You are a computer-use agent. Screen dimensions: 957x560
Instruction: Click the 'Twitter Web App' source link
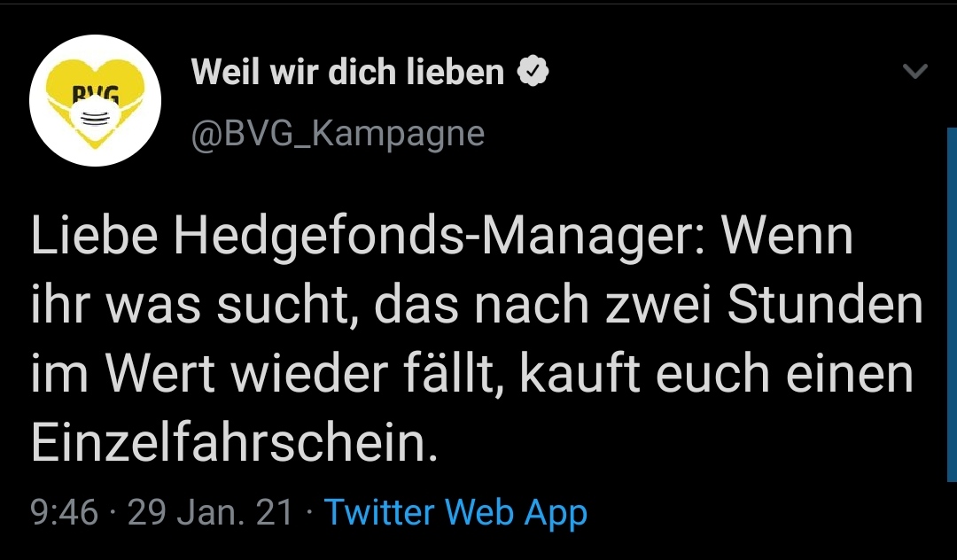coord(455,512)
